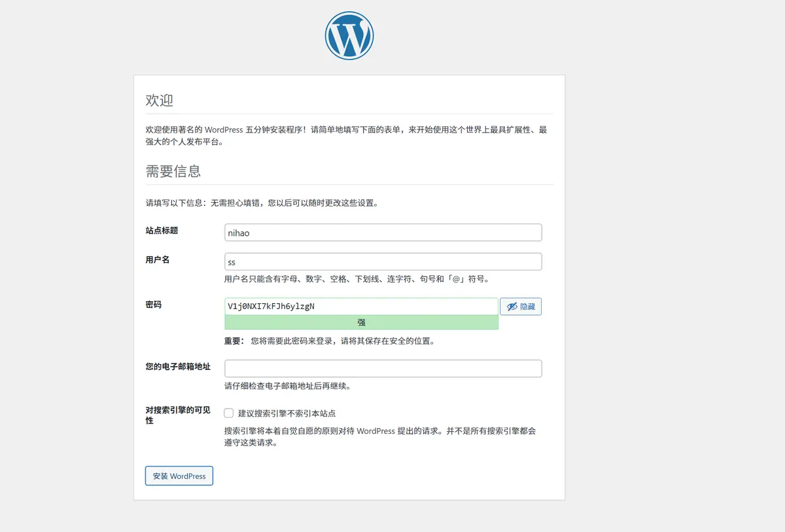The image size is (785, 532).
Task: Click the green 强 password strength indicator
Action: pos(361,322)
